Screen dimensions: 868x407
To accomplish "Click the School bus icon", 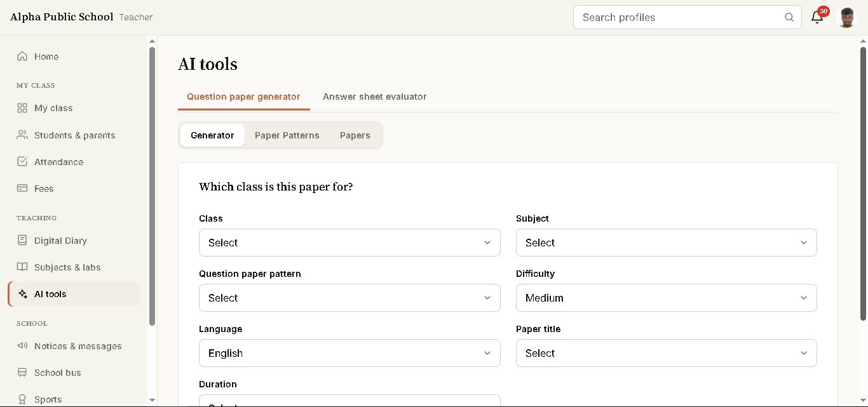I will click(22, 373).
